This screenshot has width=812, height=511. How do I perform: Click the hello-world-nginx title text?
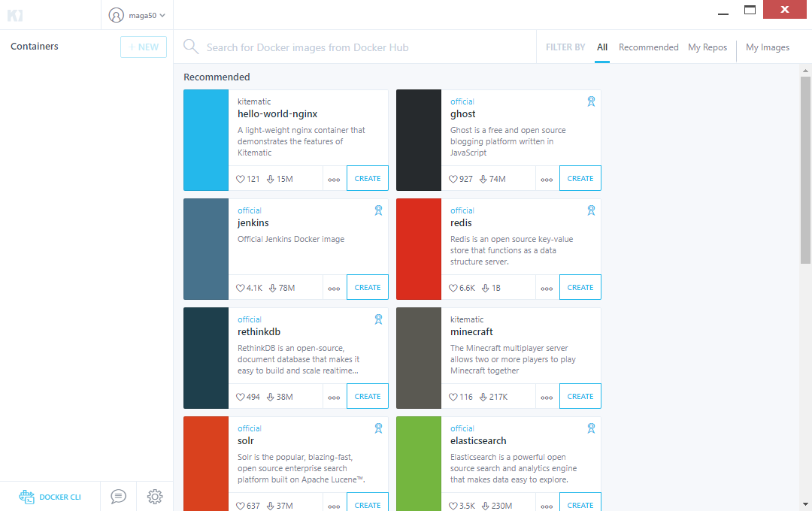277,114
